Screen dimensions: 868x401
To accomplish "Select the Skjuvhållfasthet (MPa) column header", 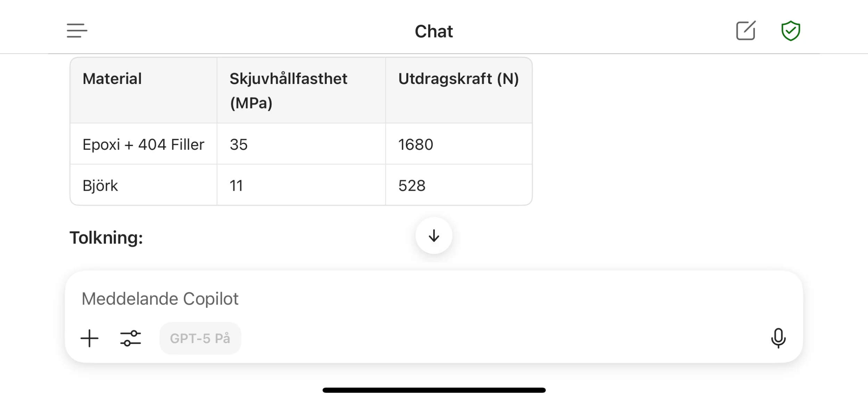I will pos(288,91).
